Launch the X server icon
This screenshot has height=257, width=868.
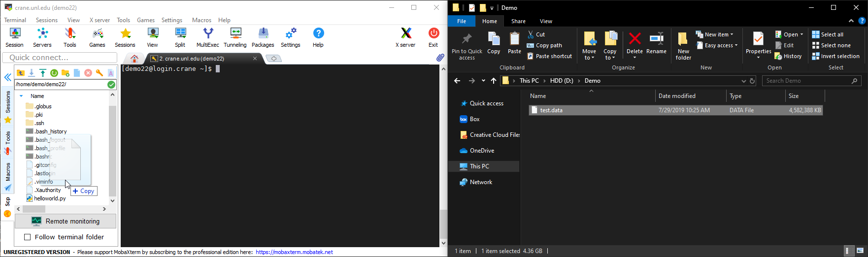pyautogui.click(x=405, y=37)
